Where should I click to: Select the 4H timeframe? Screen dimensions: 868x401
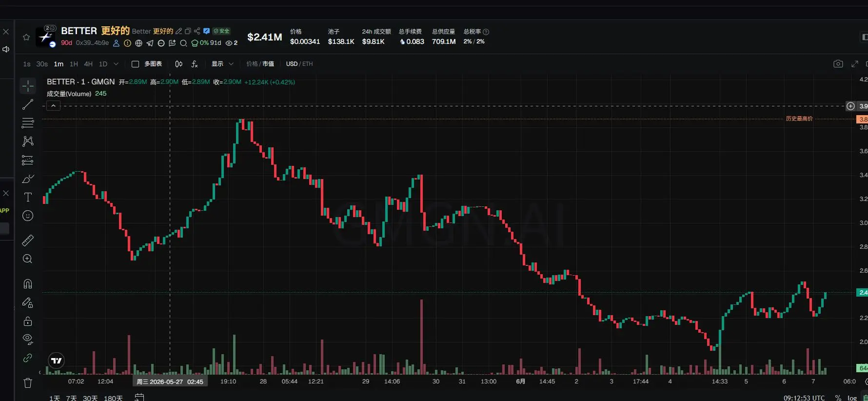[88, 64]
